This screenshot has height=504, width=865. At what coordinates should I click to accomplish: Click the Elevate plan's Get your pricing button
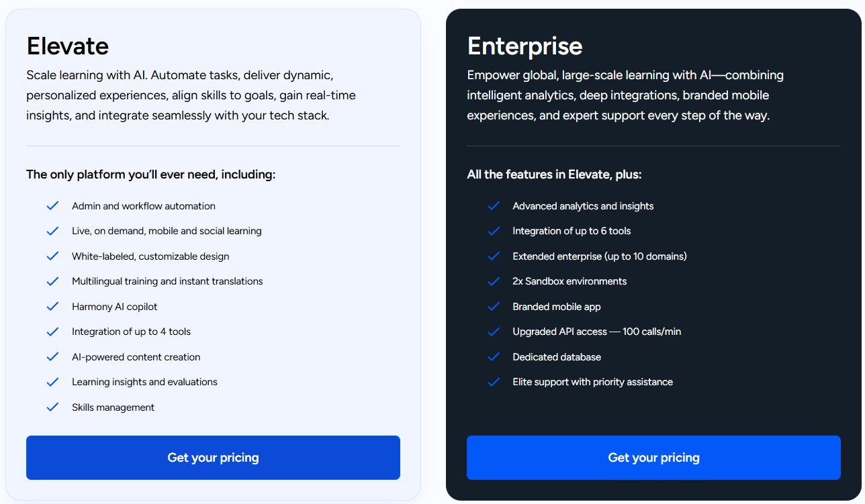point(213,458)
